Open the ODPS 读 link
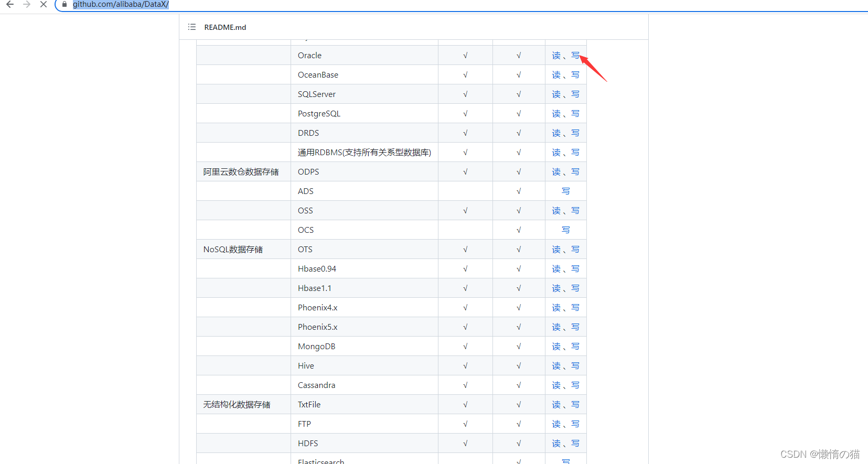868x464 pixels. point(556,172)
